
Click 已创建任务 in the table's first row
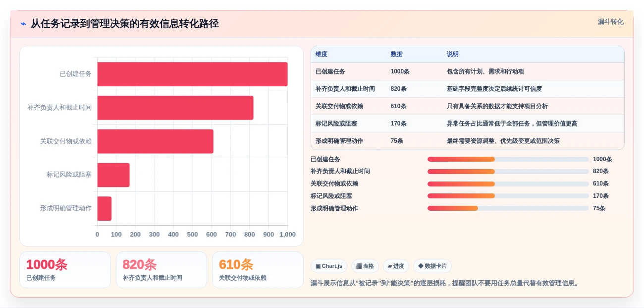[330, 71]
